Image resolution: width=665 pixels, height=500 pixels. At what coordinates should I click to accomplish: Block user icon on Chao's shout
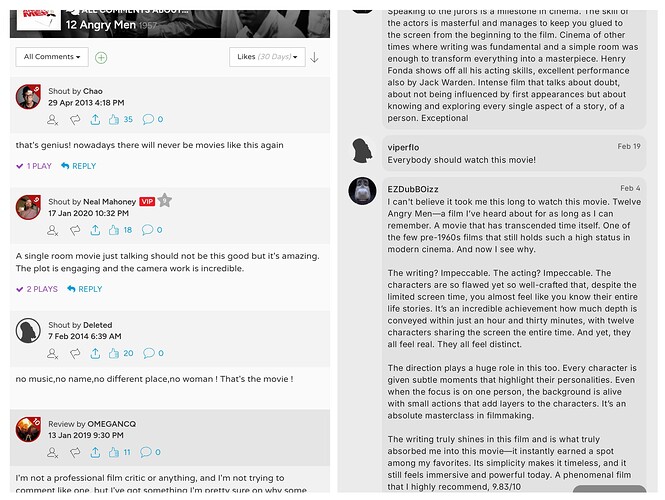[53, 120]
